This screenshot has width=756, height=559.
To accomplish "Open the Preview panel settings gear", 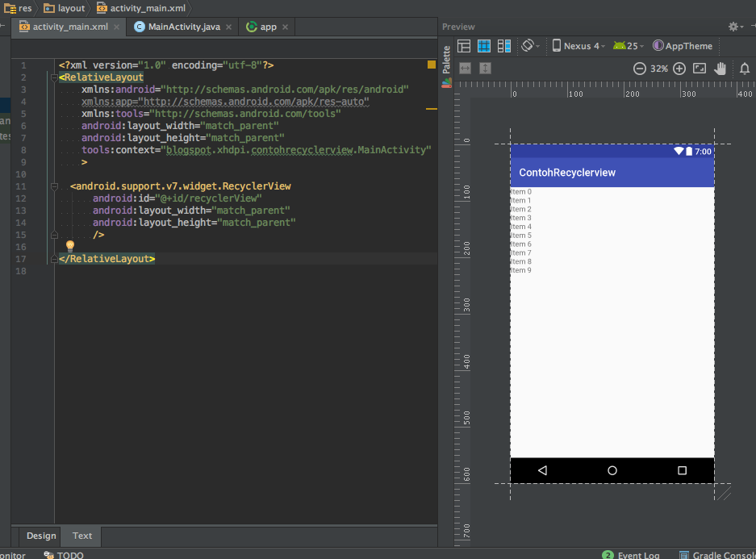I will click(x=735, y=26).
